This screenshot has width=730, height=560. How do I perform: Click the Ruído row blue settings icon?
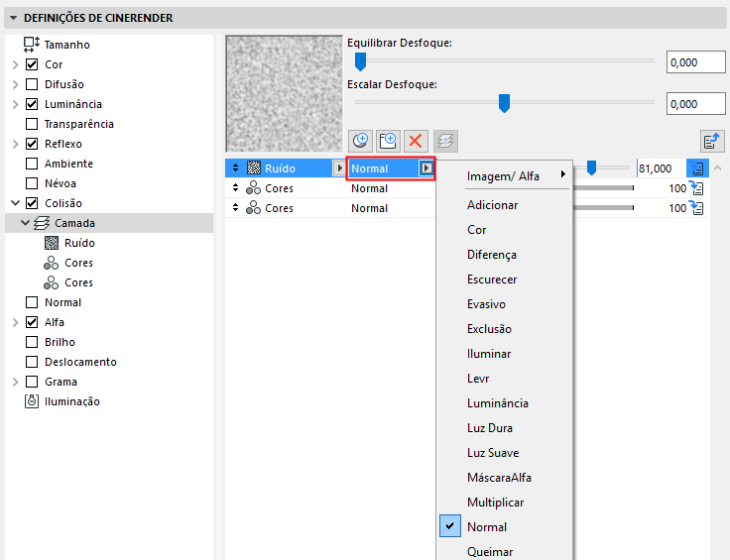pyautogui.click(x=697, y=168)
